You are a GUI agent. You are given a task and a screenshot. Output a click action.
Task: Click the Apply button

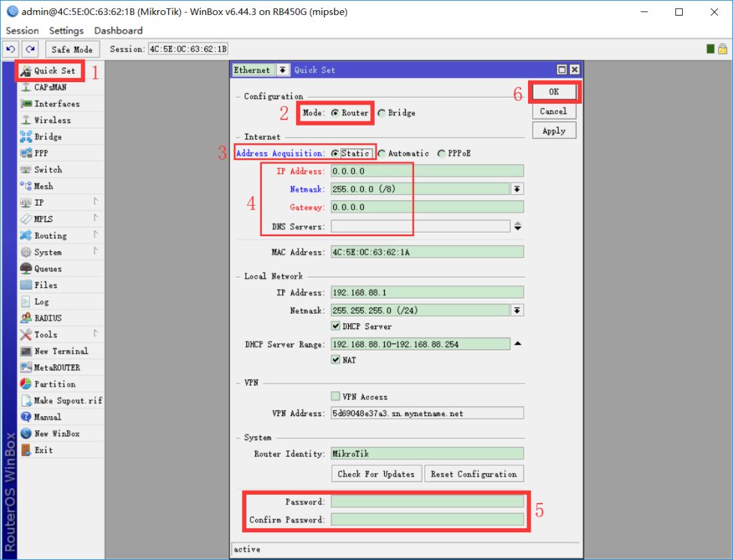(x=554, y=131)
